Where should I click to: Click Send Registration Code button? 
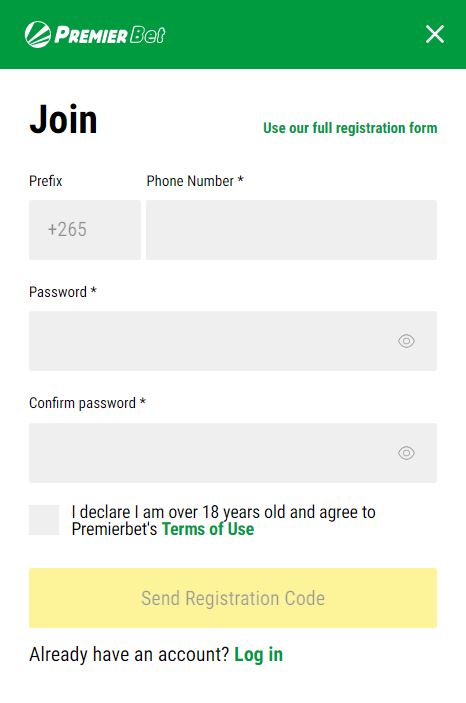pyautogui.click(x=233, y=598)
